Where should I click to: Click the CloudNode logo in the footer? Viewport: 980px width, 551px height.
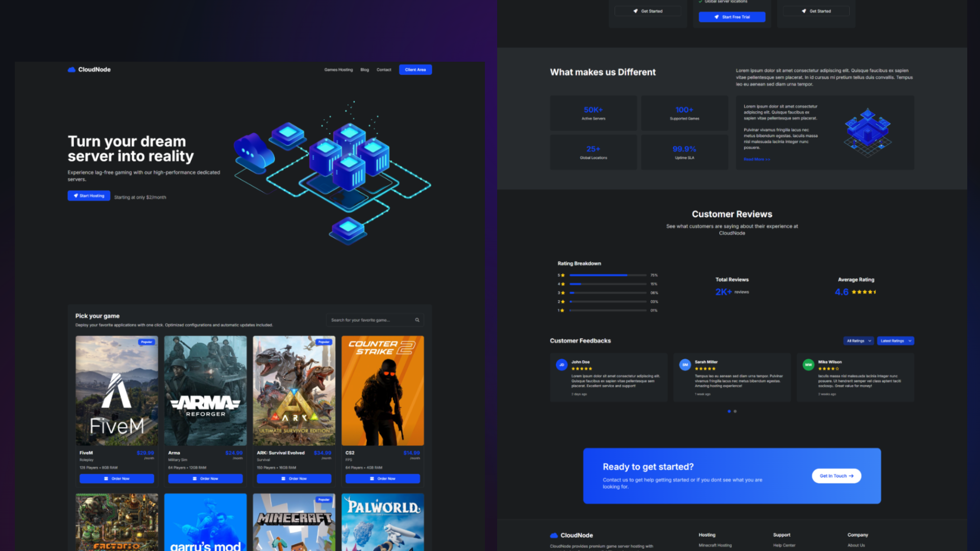(x=572, y=535)
